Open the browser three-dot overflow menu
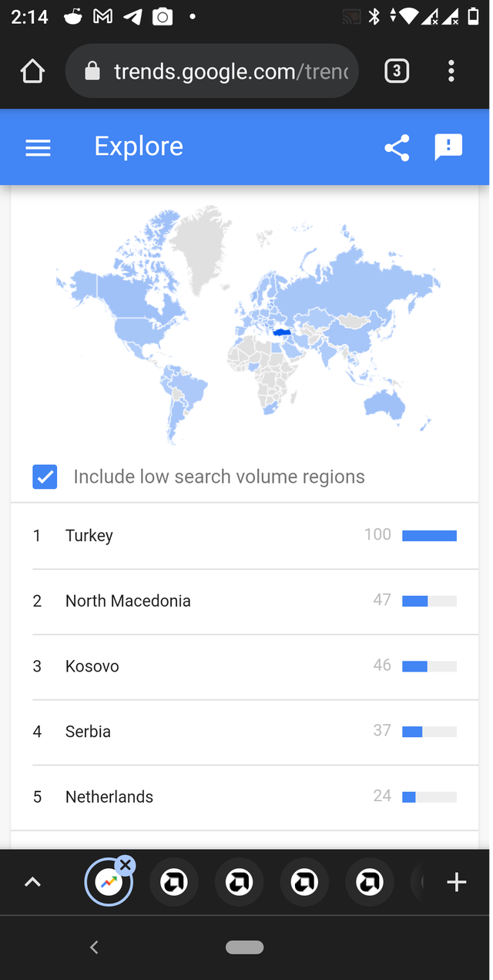Screen dimensions: 493x980 [x=451, y=72]
